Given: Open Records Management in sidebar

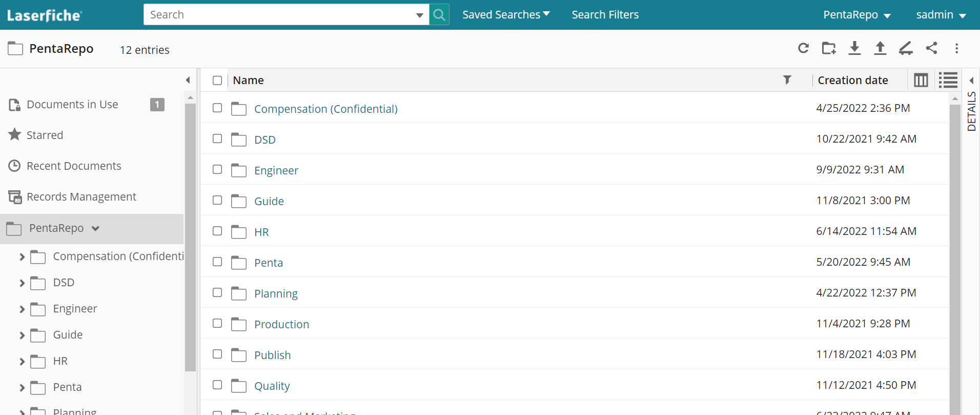Looking at the screenshot, I should pos(81,196).
